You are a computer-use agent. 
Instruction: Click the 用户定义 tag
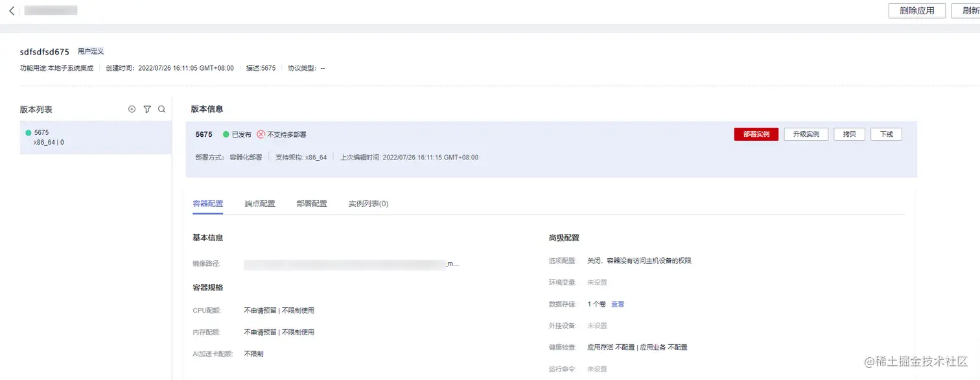(x=91, y=51)
